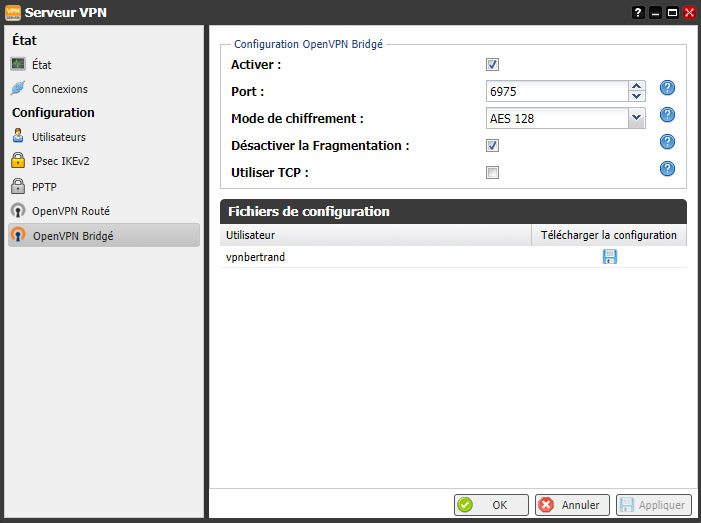Show help for Utiliser TCP
Screen dimensions: 701x523
[x=667, y=169]
